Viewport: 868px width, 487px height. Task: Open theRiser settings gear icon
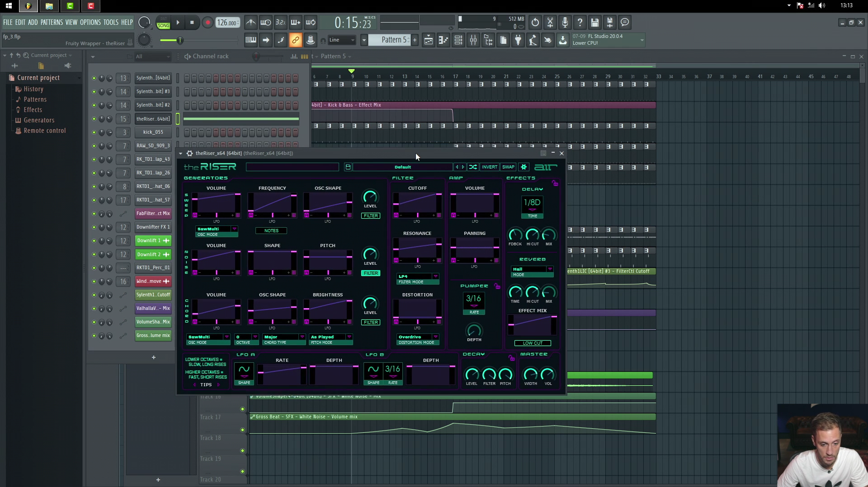click(x=524, y=167)
